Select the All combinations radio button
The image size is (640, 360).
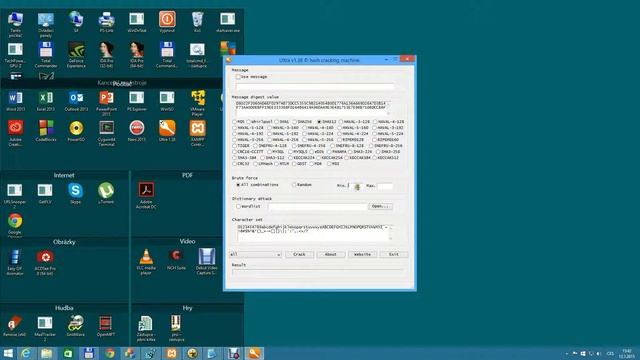238,185
